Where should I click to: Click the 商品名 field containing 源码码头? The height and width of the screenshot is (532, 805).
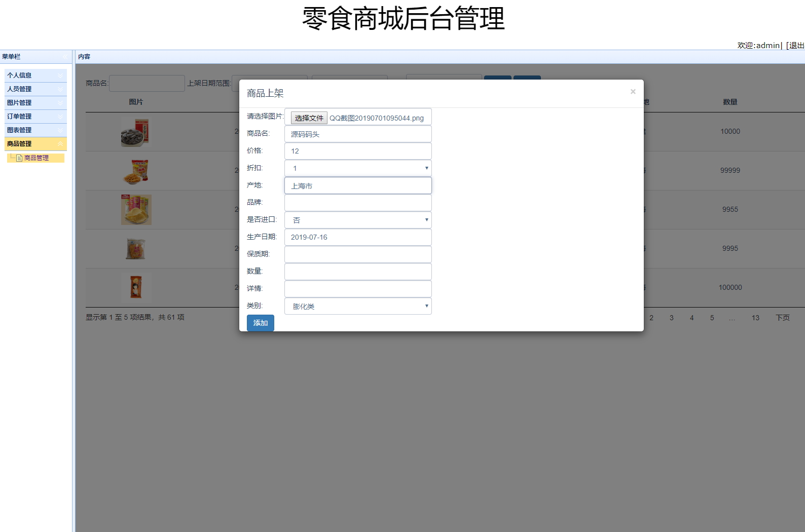358,134
